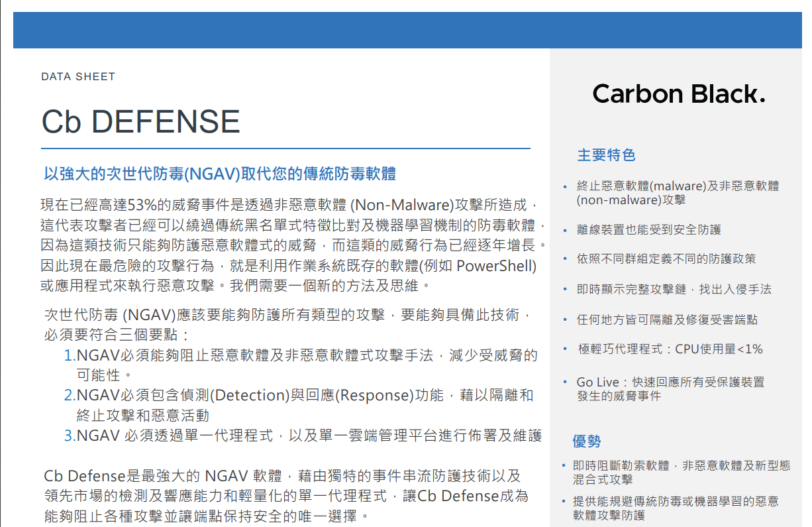Screen dimensions: 812x527
Task: Click the 提供能規避傳統防毒 advantage bullet
Action: pos(676,508)
